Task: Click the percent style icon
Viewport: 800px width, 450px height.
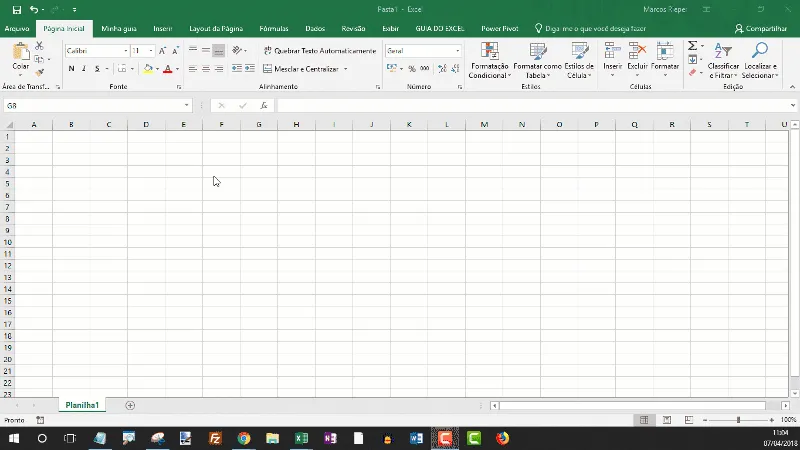Action: (x=412, y=68)
